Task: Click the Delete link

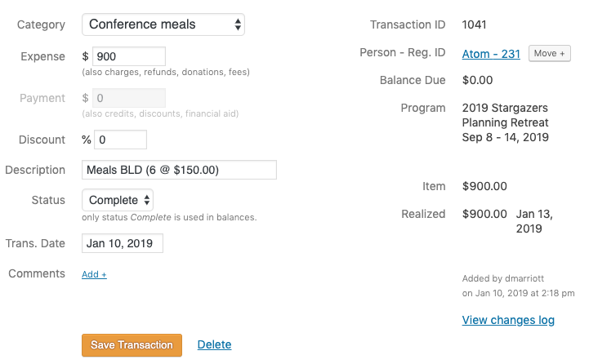Action: point(214,345)
